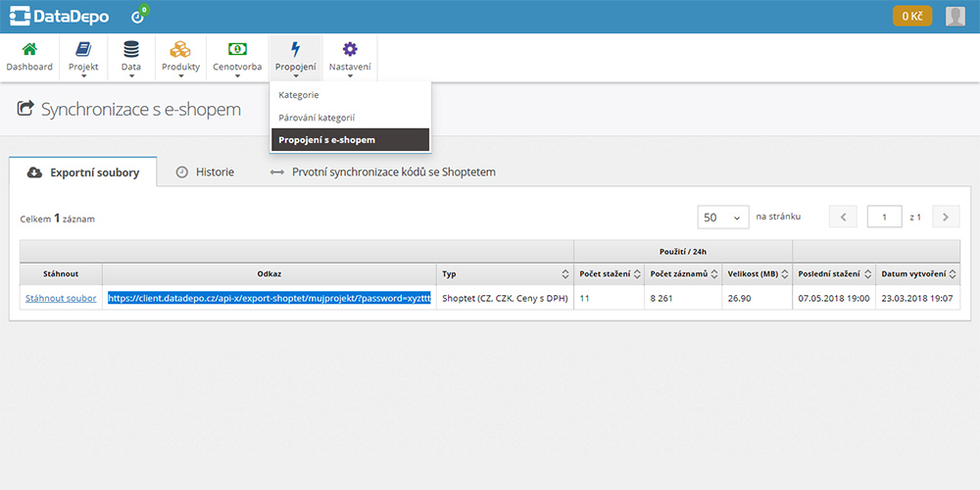Click the Produkty boxes icon

tap(180, 49)
